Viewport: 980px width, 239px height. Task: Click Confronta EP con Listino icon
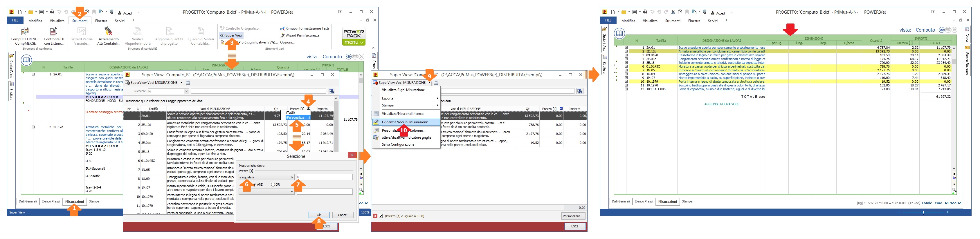click(x=54, y=37)
